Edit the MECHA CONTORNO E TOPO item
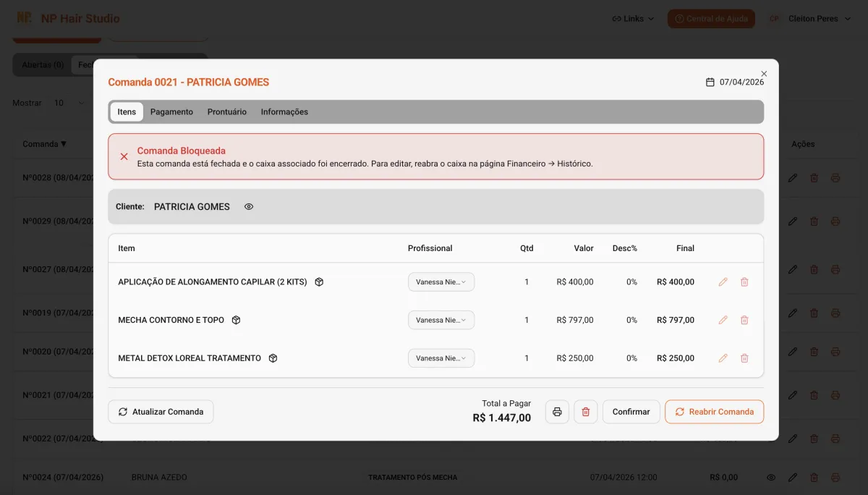This screenshot has height=495, width=868. pyautogui.click(x=722, y=319)
